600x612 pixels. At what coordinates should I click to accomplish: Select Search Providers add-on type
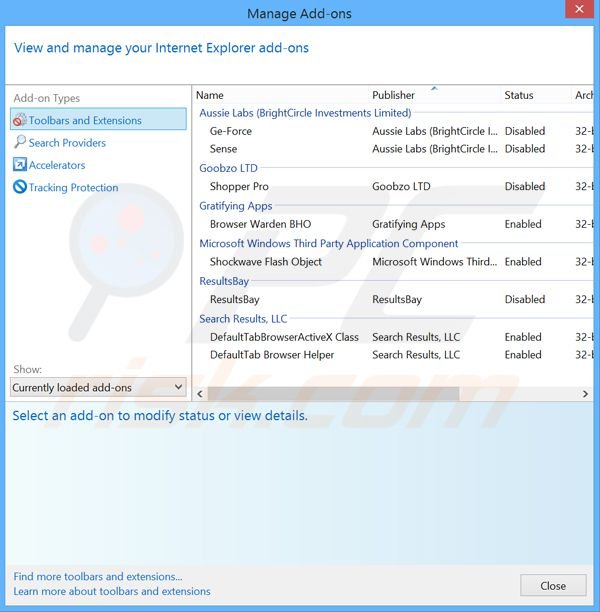(x=67, y=143)
